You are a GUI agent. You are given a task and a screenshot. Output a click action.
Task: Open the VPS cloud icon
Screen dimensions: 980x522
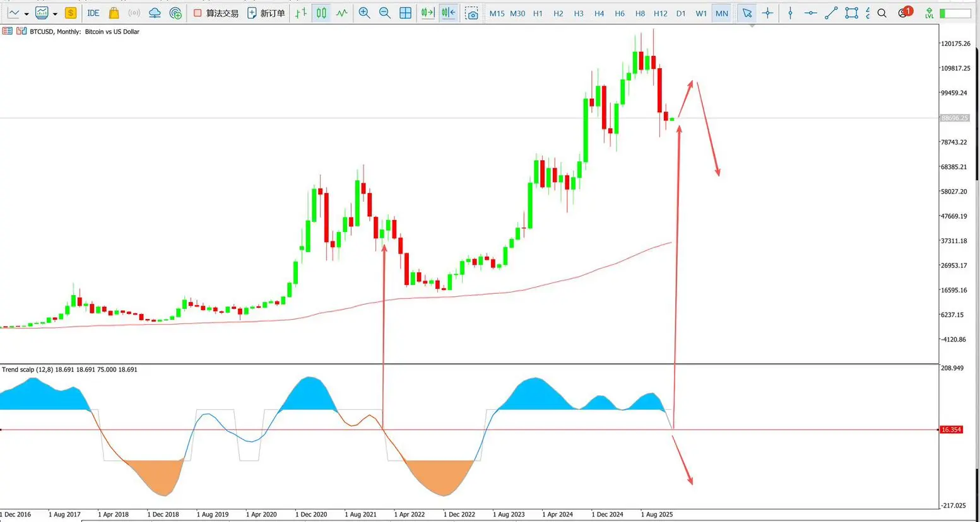point(155,13)
